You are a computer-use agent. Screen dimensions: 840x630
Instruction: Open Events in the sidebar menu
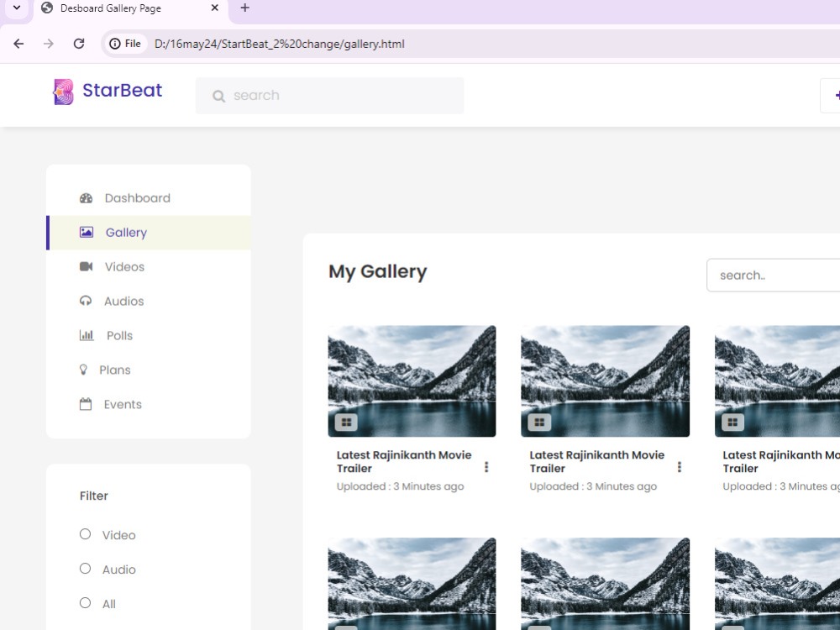pyautogui.click(x=149, y=405)
